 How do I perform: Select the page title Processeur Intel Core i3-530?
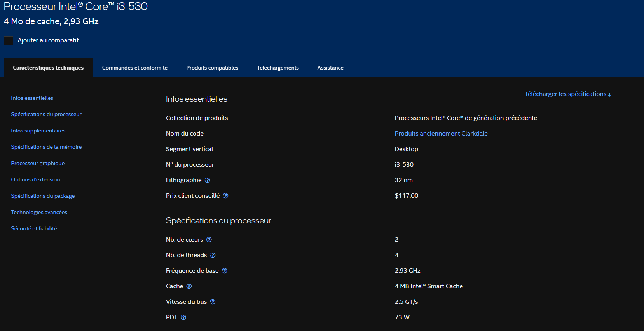[x=76, y=7]
